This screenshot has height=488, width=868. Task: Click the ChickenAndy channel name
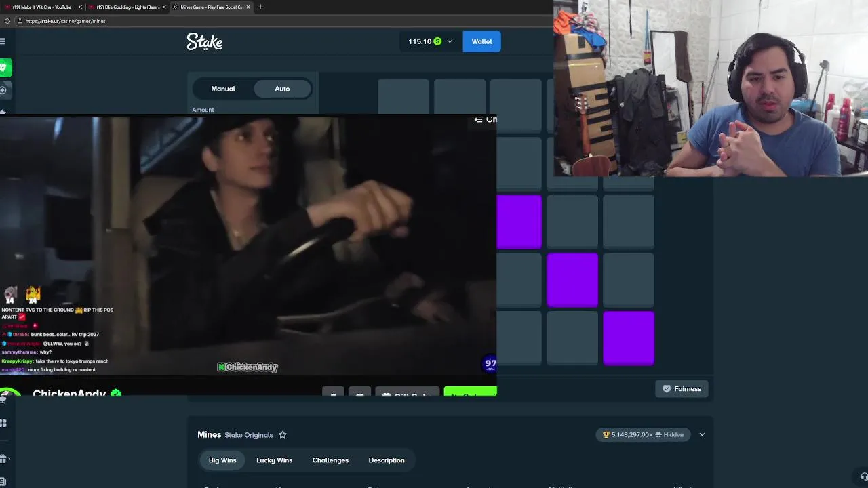69,393
